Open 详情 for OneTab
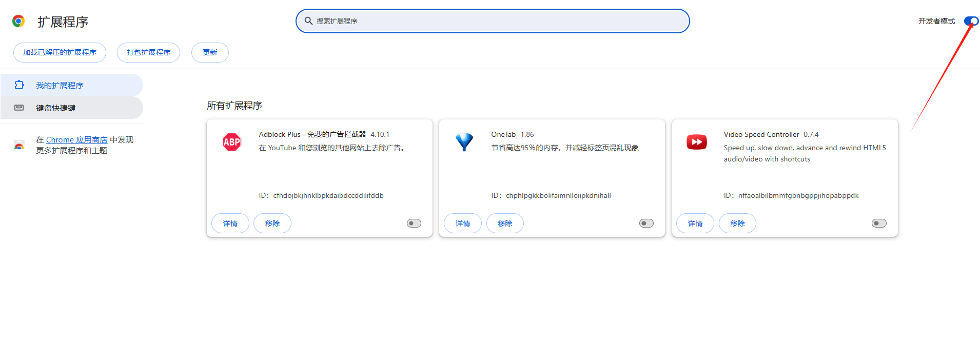 coord(463,223)
